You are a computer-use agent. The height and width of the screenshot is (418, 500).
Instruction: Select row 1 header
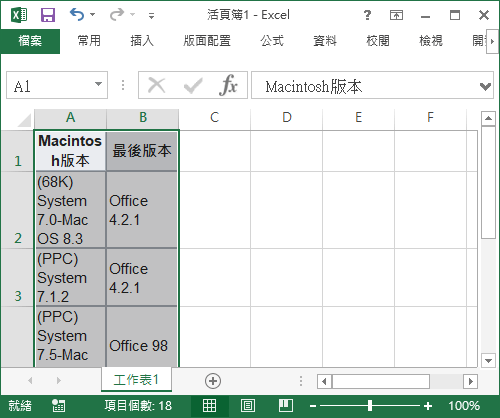tap(17, 151)
